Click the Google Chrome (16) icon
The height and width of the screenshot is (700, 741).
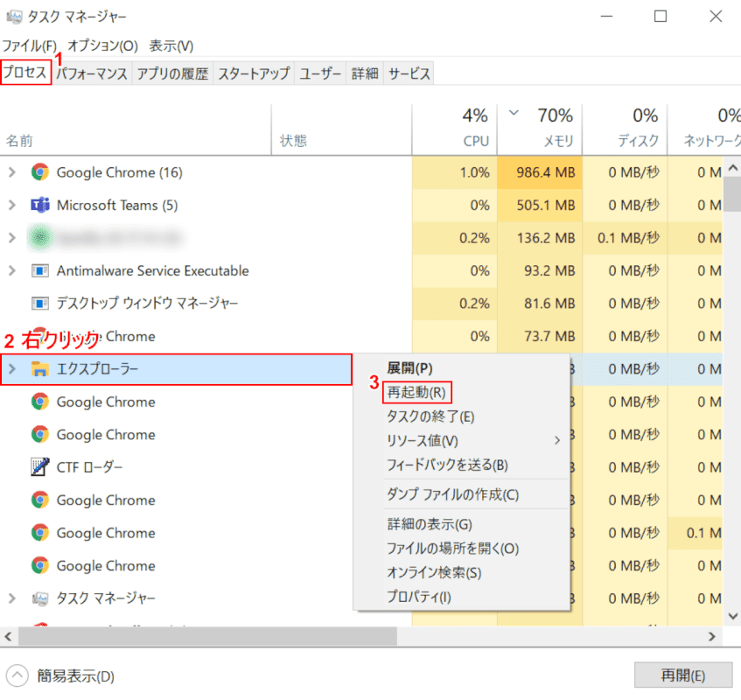click(40, 172)
